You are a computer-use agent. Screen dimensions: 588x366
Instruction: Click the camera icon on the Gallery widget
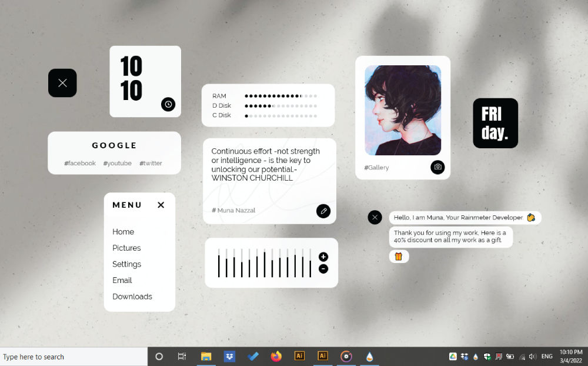(x=437, y=167)
